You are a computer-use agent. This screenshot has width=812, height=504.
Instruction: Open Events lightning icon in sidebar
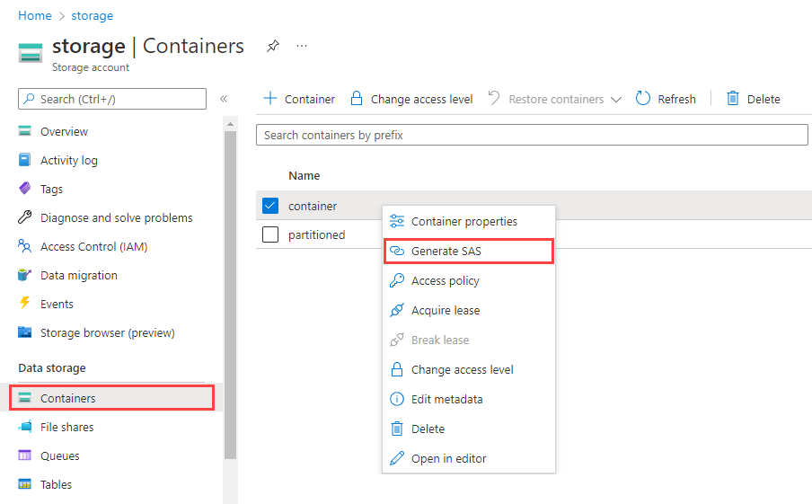click(25, 304)
